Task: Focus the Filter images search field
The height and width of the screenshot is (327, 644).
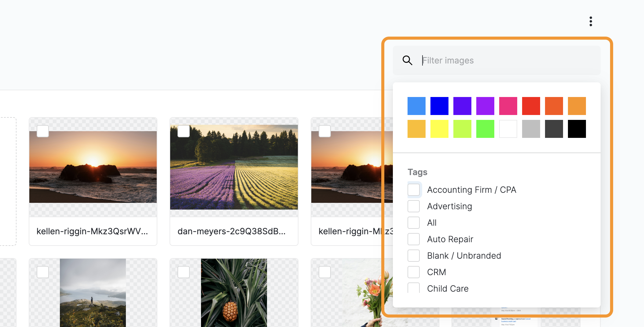Action: click(497, 60)
